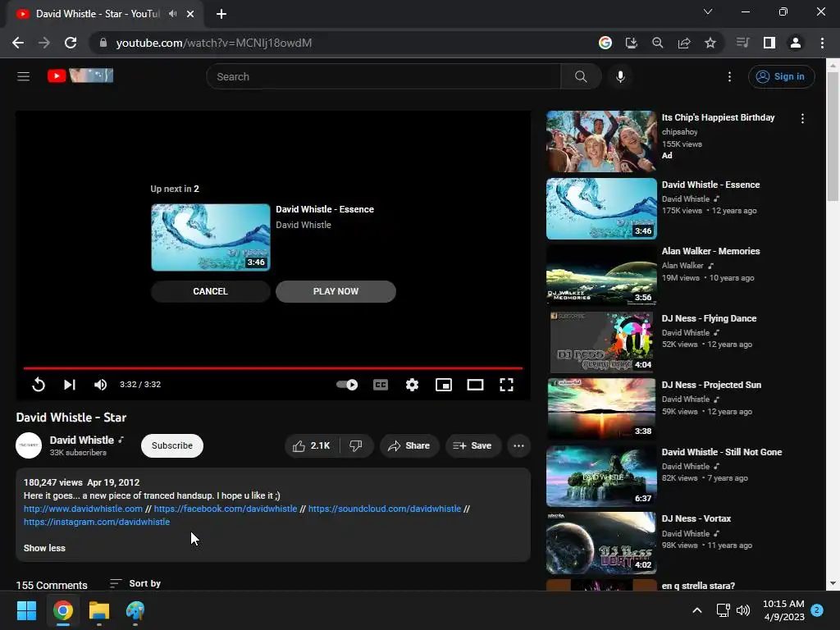Image resolution: width=840 pixels, height=630 pixels.
Task: Skip to next video in player
Action: pyautogui.click(x=70, y=384)
